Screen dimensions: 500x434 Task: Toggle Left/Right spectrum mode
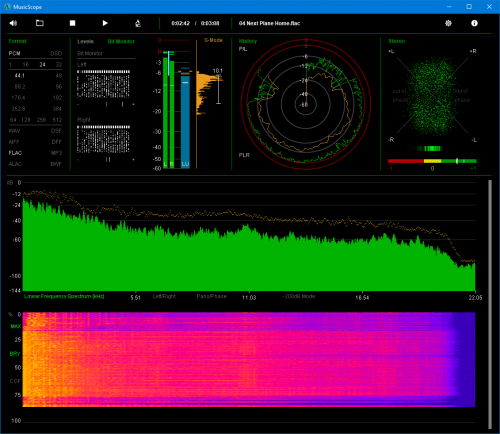coord(164,296)
